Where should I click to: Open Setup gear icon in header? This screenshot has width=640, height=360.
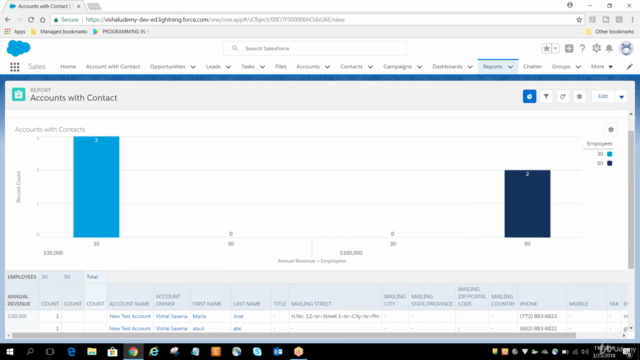click(596, 48)
